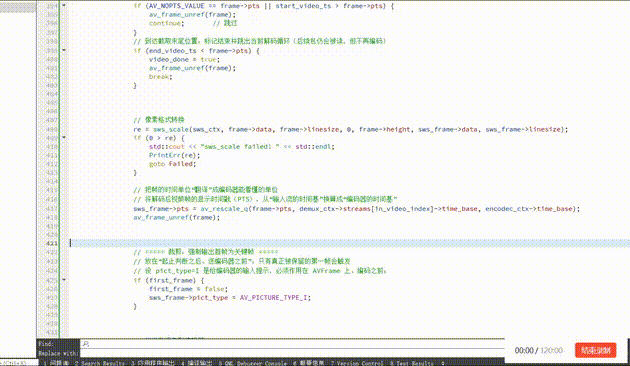This screenshot has width=630, height=366.
Task: Click the '// 像素格式转换' comment line
Action: click(x=159, y=120)
